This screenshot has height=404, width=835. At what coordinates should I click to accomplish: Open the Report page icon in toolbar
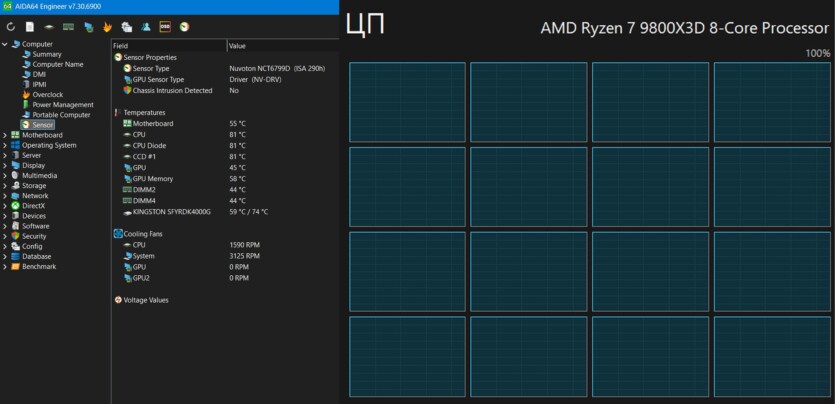pyautogui.click(x=30, y=27)
